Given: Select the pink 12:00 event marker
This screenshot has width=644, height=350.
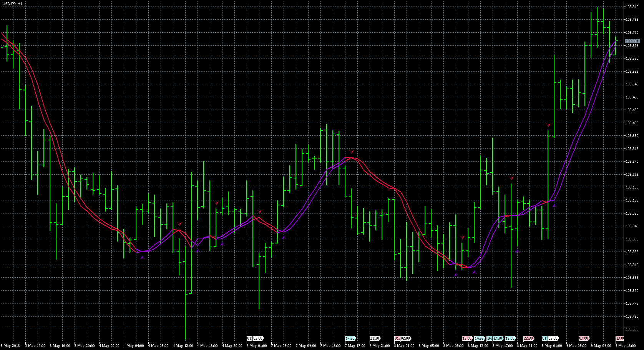Looking at the screenshot, I should point(467,338).
